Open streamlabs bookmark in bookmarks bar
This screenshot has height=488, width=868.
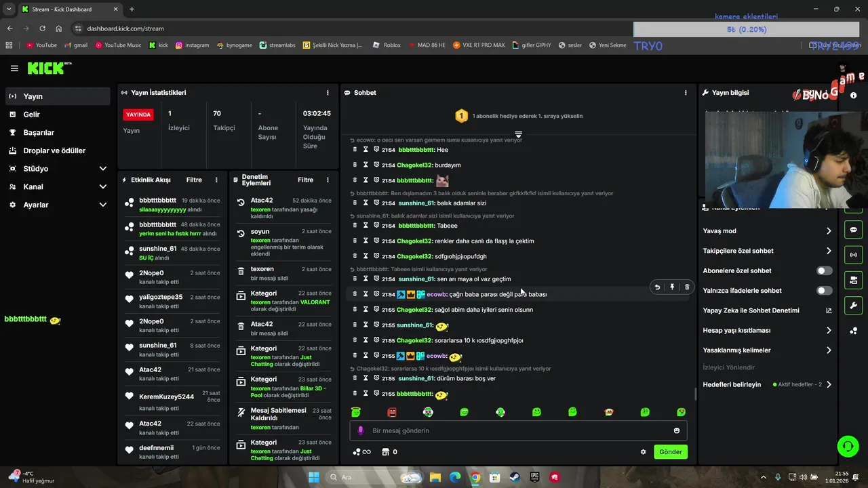[278, 45]
